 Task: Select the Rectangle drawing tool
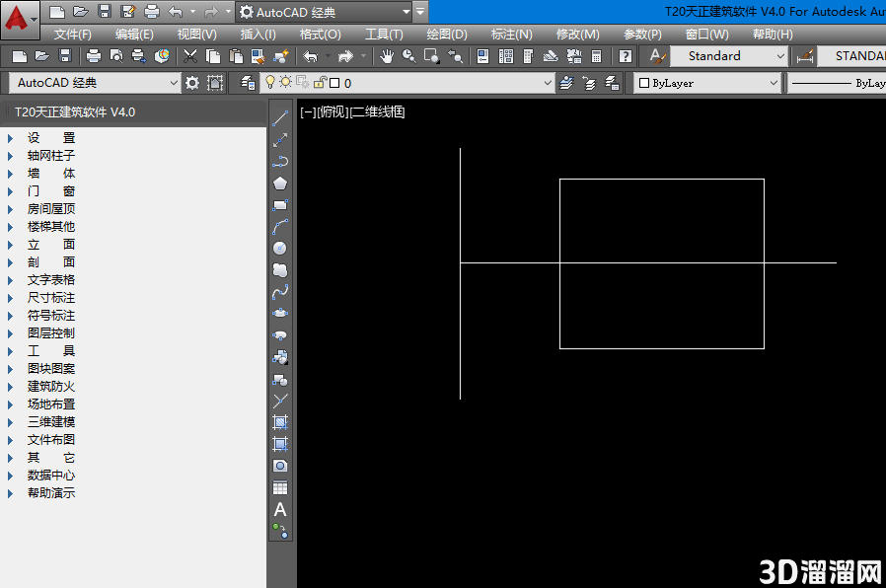pos(280,205)
